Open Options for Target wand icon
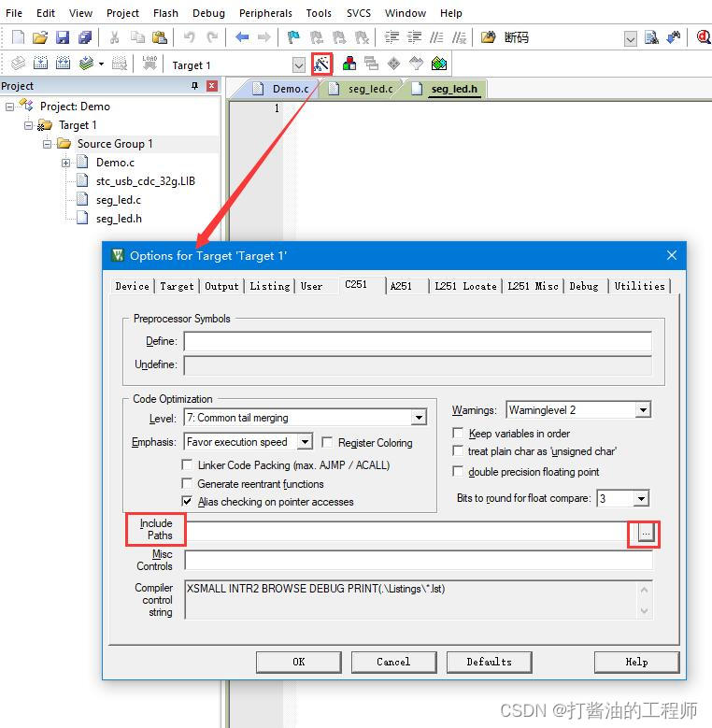Image resolution: width=712 pixels, height=728 pixels. (x=321, y=64)
